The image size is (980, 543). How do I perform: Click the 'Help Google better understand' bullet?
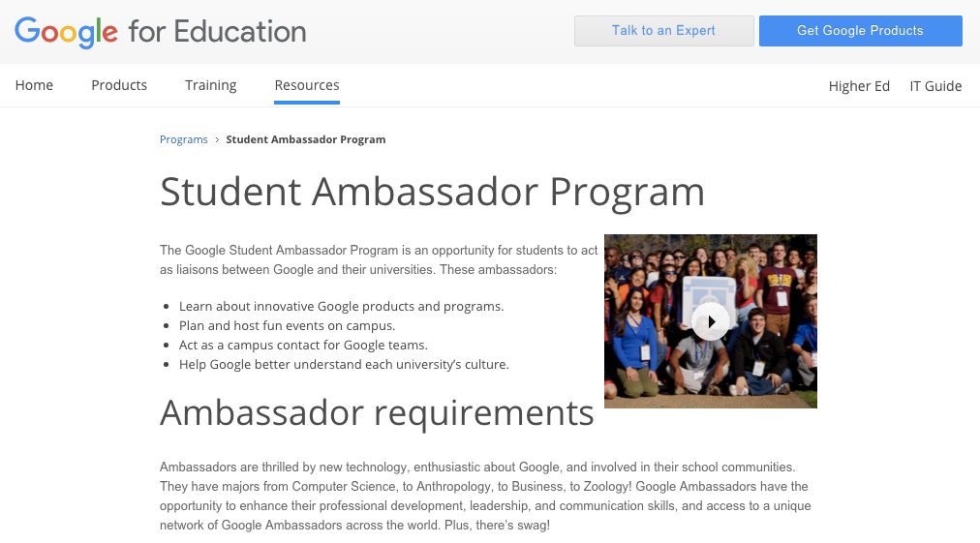[x=344, y=364]
